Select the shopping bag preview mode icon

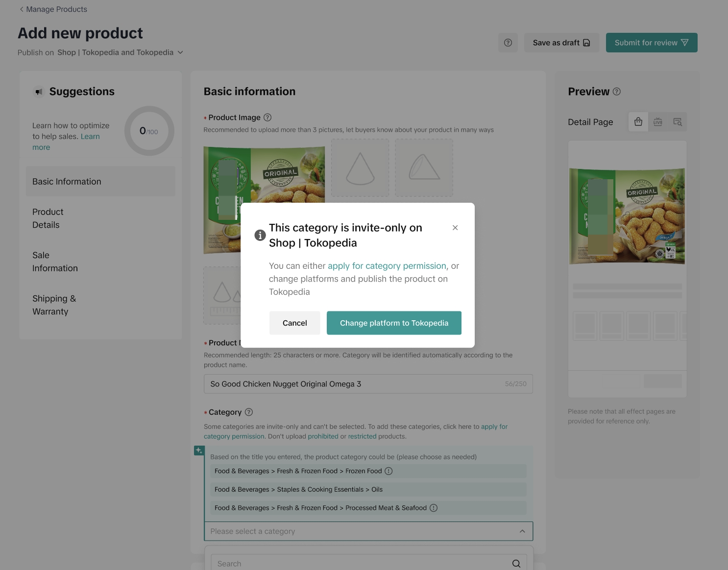click(x=638, y=122)
